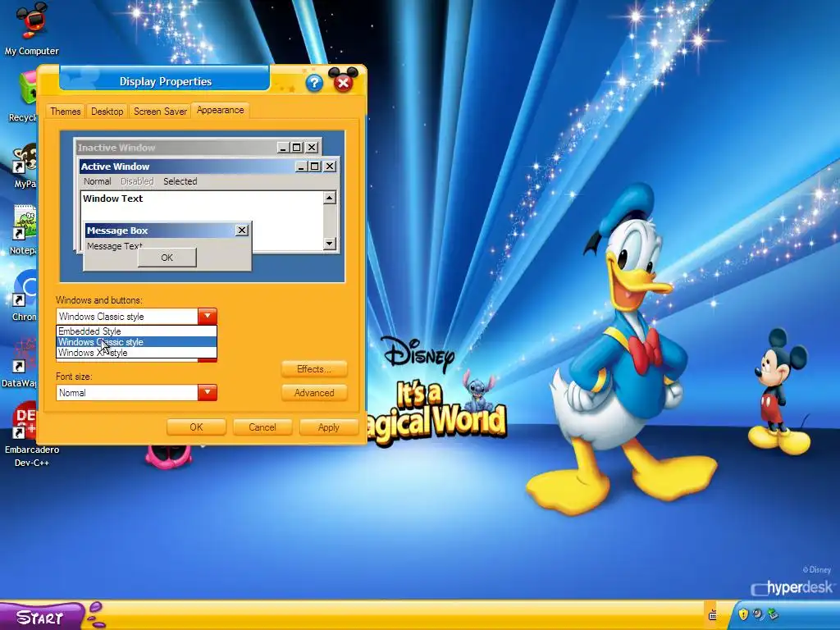
Task: Switch to the Themes tab
Action: coord(66,112)
